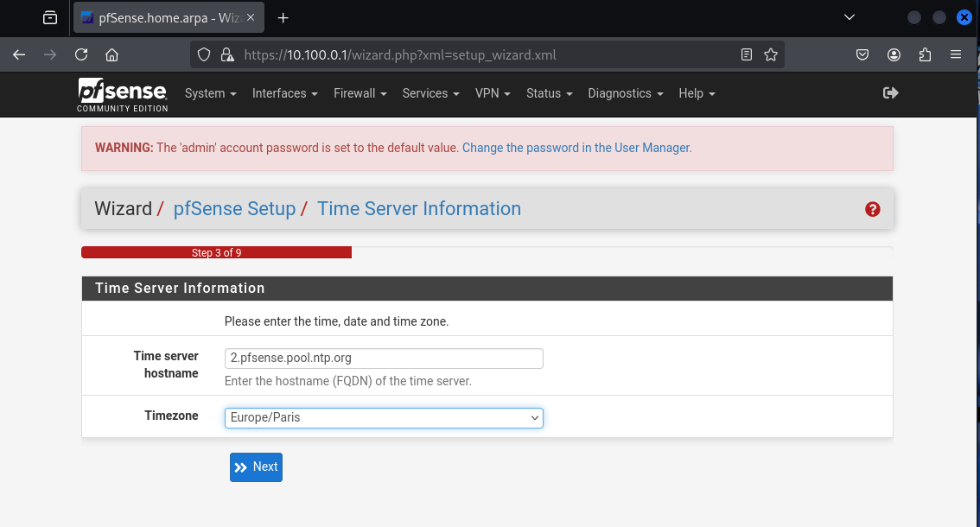Click the forward arrow in browser toolbar

click(x=50, y=55)
